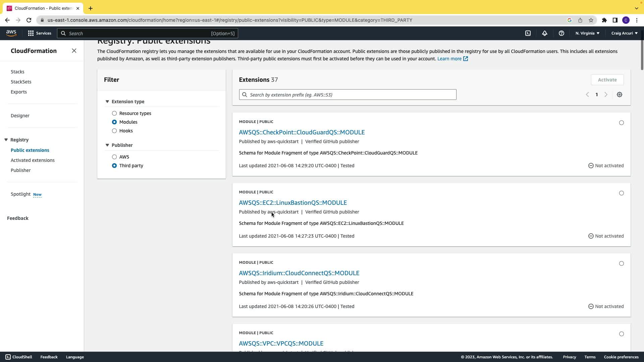The image size is (644, 362).
Task: Choose the AWS publisher filter
Action: click(x=114, y=157)
